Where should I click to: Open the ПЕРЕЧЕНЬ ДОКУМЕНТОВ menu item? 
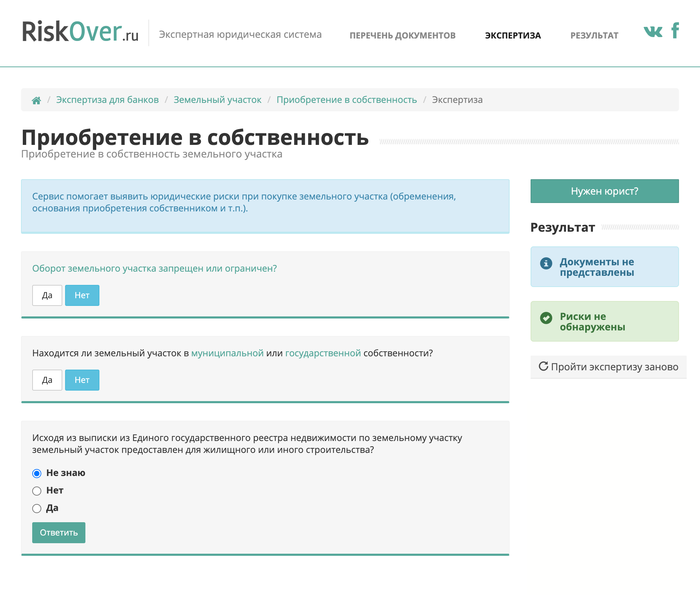pyautogui.click(x=402, y=35)
